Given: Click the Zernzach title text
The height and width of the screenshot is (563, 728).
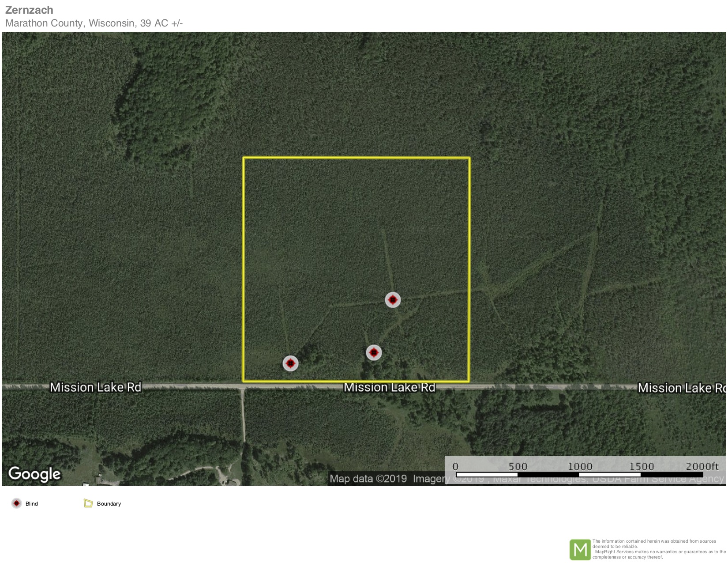Looking at the screenshot, I should [x=29, y=10].
